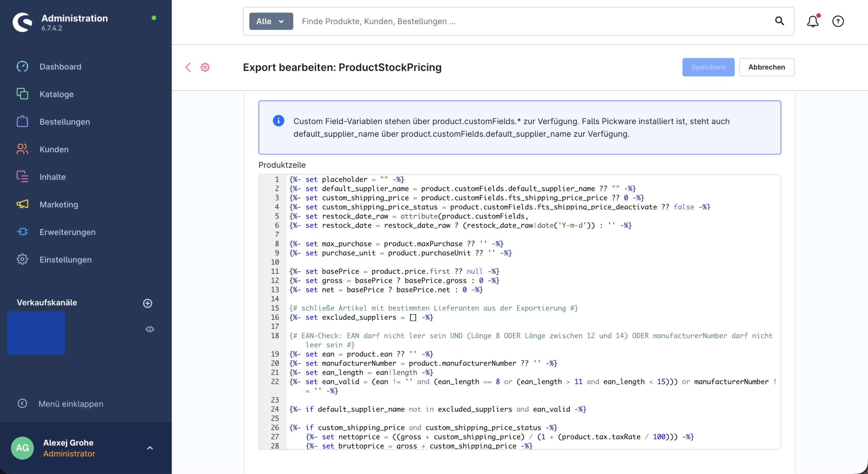Open the help question mark icon

pyautogui.click(x=838, y=21)
